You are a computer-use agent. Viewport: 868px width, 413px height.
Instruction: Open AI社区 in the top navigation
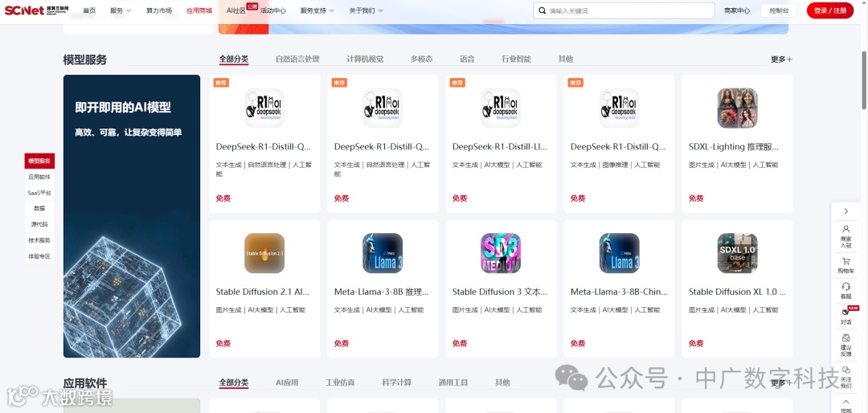coord(236,10)
